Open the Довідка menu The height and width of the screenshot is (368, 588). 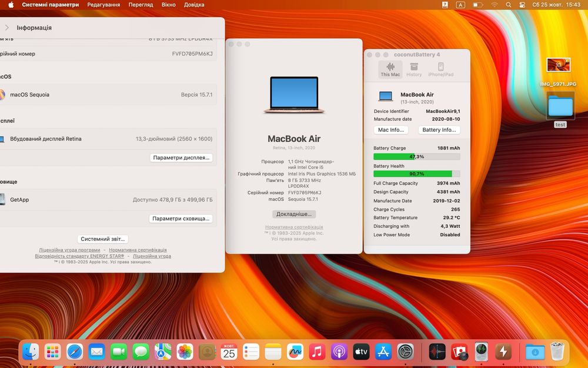click(x=194, y=5)
